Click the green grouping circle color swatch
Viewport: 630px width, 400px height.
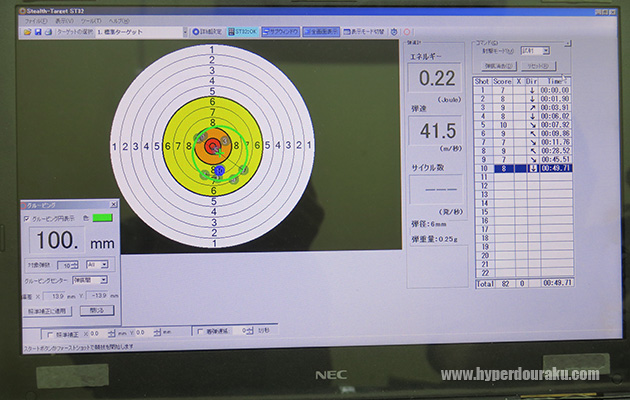pyautogui.click(x=103, y=218)
